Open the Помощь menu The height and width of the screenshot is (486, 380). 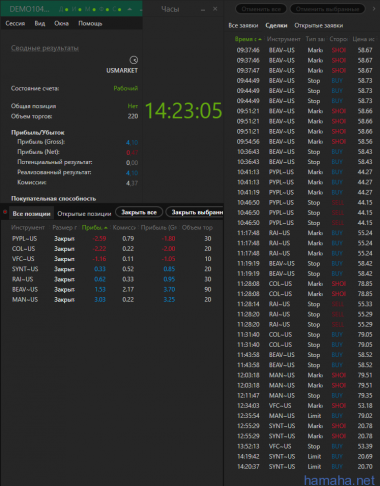coord(90,23)
